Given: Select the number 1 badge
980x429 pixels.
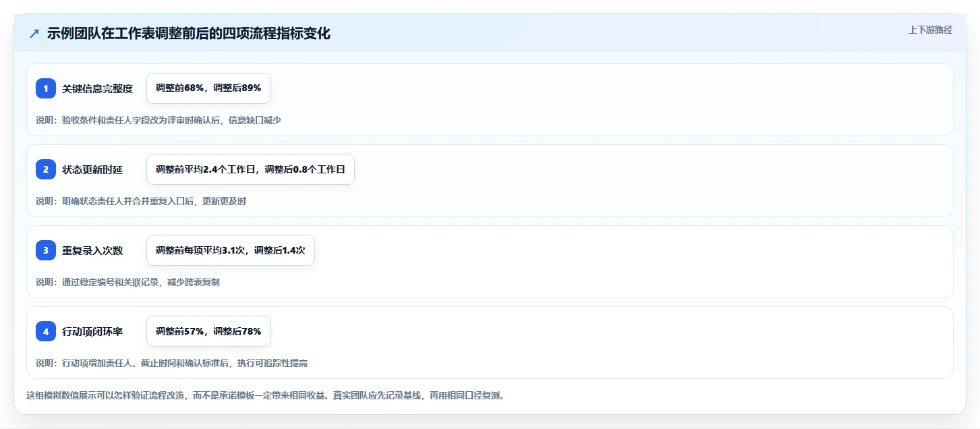Looking at the screenshot, I should 46,88.
